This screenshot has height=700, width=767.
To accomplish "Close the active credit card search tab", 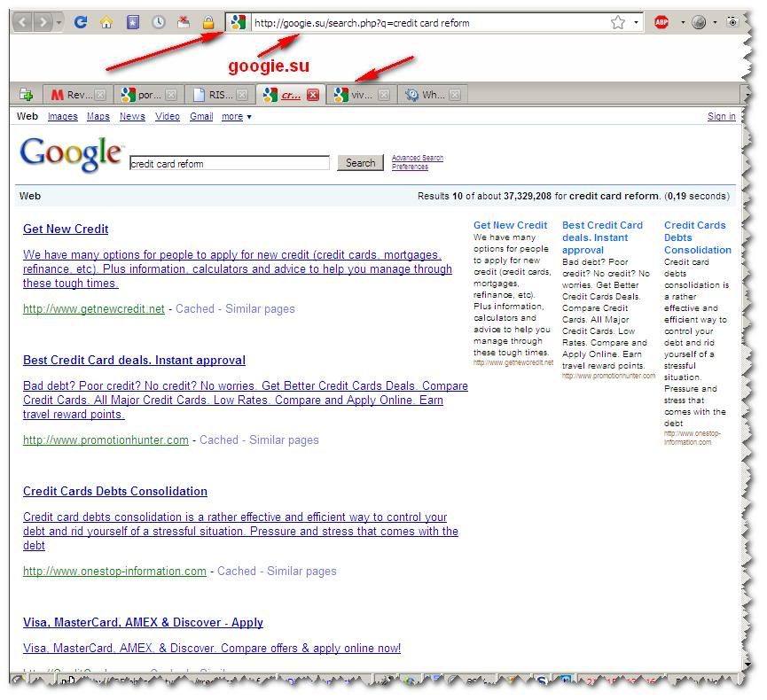I will [312, 95].
